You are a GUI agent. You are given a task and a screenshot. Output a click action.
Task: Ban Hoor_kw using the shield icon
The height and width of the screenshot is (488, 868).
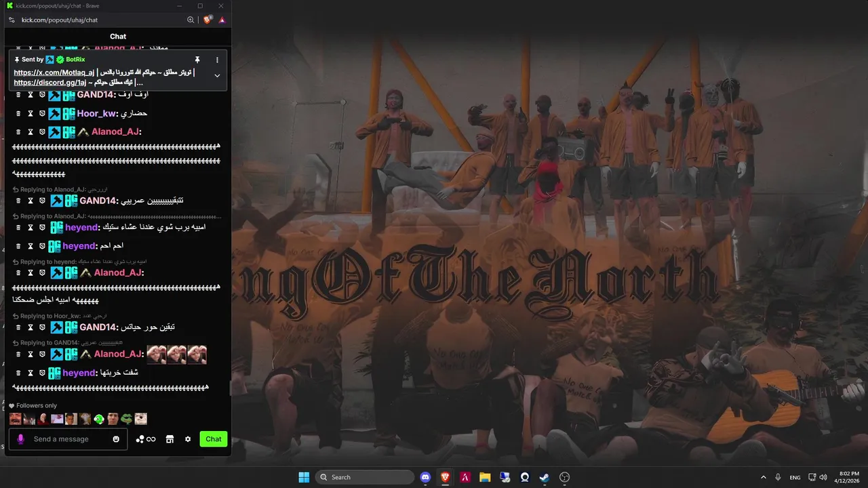[x=42, y=113]
